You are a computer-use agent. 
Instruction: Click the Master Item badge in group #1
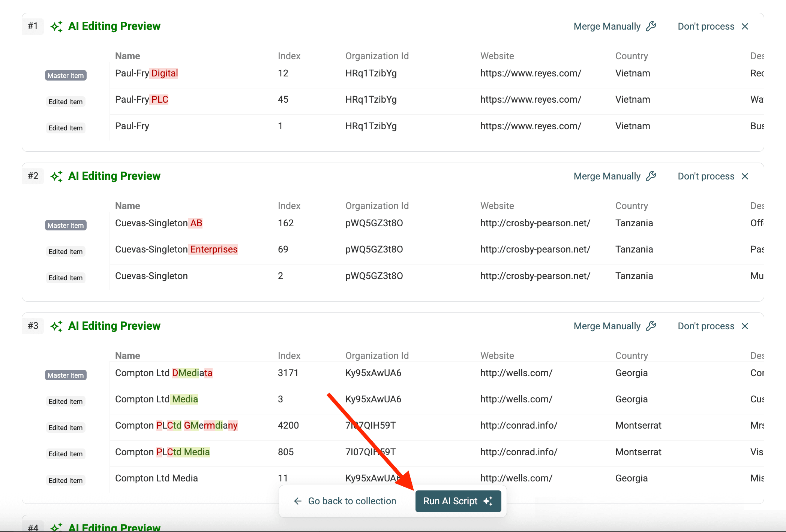65,75
